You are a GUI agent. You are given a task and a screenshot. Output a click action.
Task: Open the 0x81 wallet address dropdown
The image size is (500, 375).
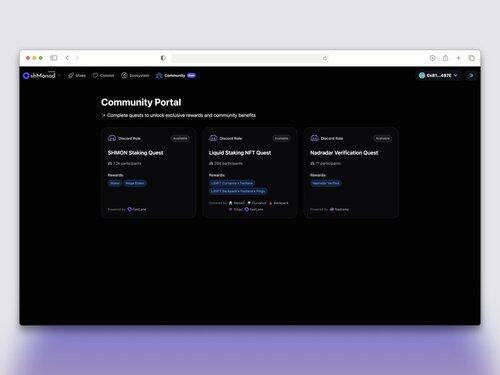(438, 76)
